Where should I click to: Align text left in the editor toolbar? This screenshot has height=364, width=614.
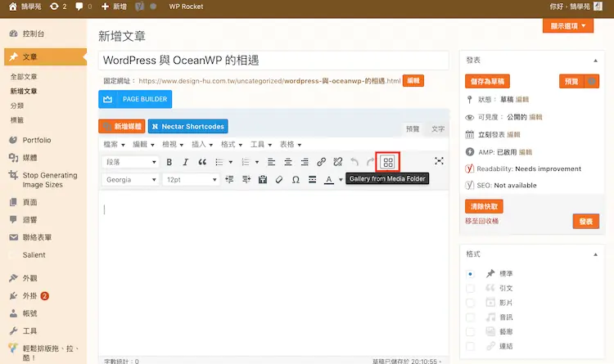[x=271, y=162]
